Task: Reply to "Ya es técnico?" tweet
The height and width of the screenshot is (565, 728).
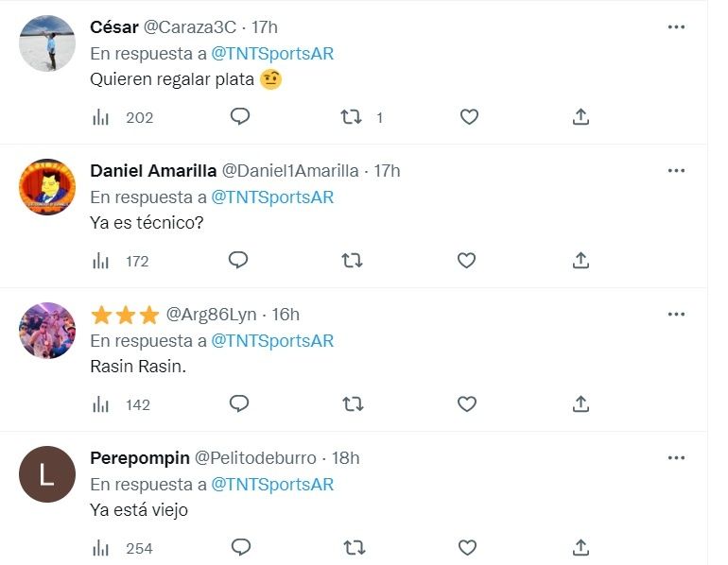Action: pos(238,260)
